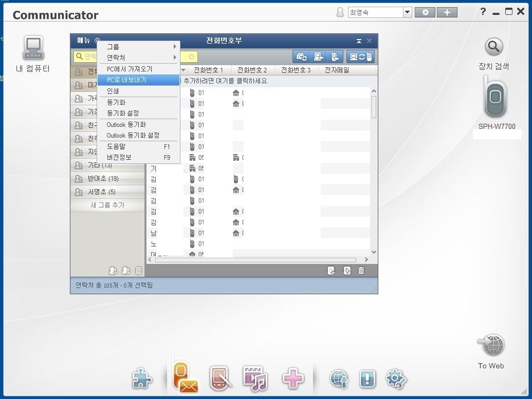Click the contact list scroll up arrow

tap(374, 91)
